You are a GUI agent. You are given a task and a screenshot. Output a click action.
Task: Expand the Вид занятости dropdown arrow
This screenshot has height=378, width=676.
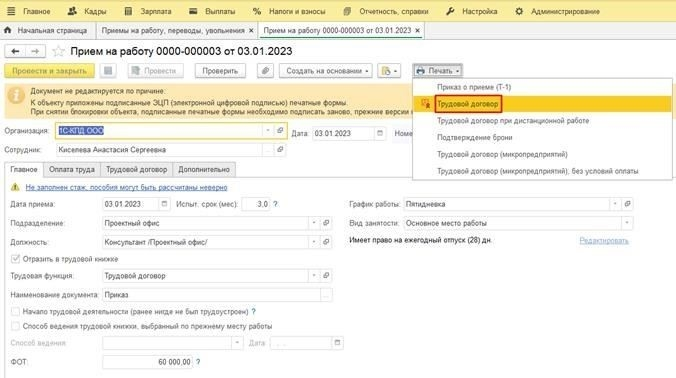click(627, 223)
